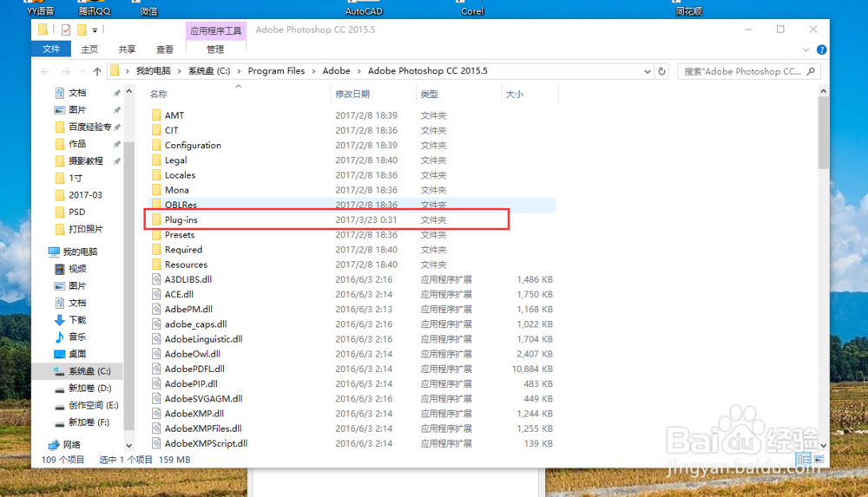This screenshot has width=868, height=497.
Task: Click the Configuration folder icon
Action: pos(156,145)
